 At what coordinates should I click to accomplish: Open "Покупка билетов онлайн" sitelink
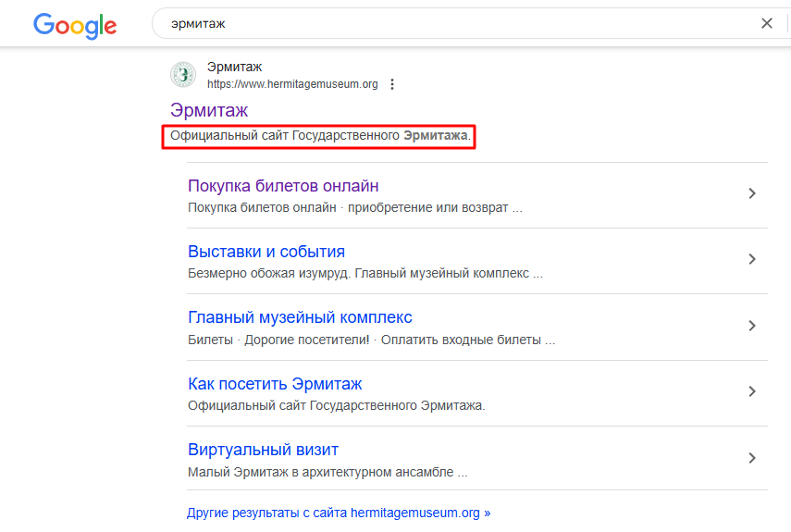pyautogui.click(x=283, y=186)
